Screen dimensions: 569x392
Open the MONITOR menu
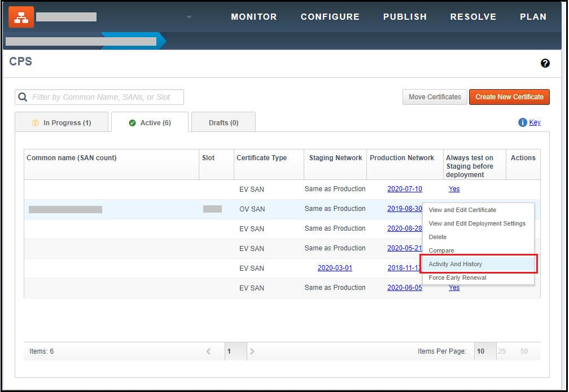pyautogui.click(x=253, y=17)
